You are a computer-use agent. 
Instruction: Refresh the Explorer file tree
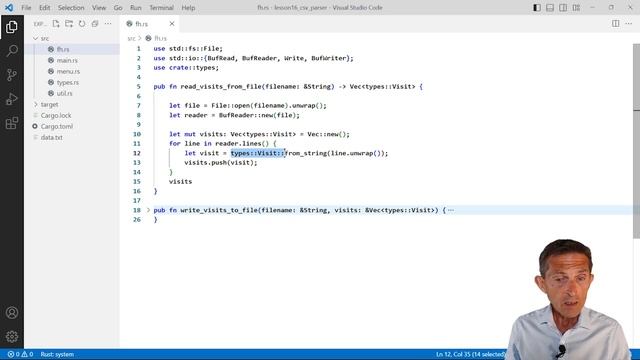click(x=82, y=24)
